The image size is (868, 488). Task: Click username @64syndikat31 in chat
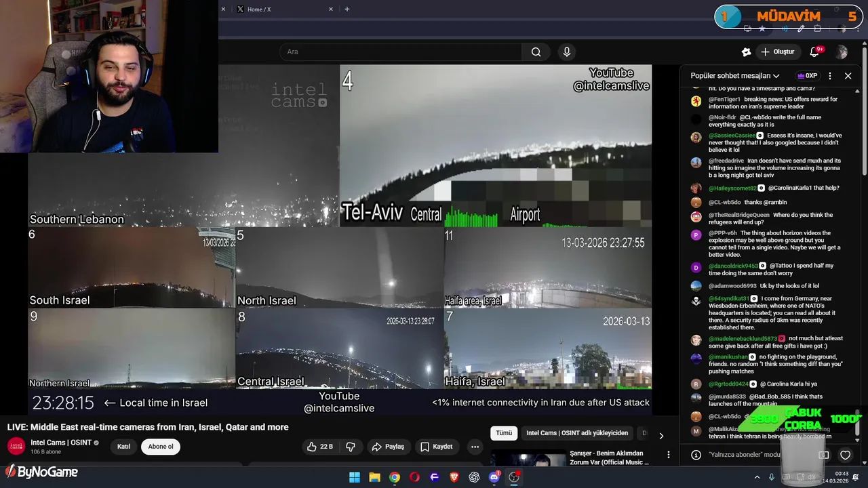click(729, 298)
